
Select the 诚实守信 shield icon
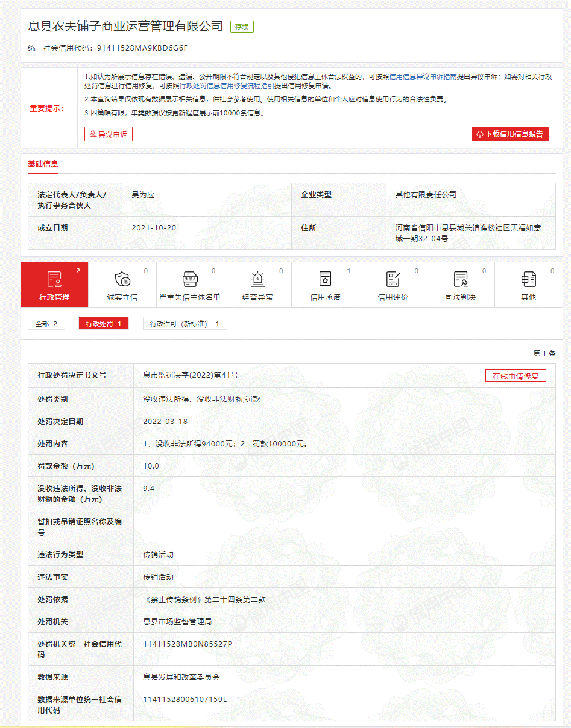(122, 279)
